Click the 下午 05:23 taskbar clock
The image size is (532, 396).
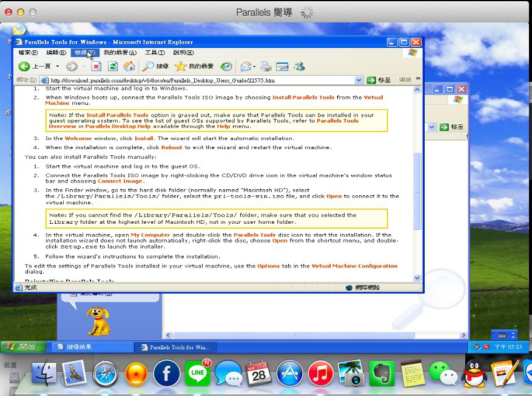[x=508, y=347]
